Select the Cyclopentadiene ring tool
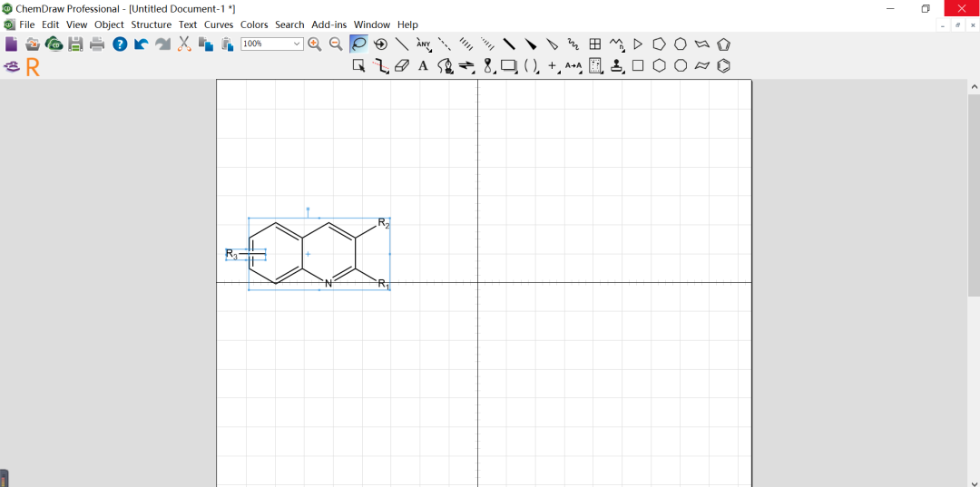The image size is (980, 487). [724, 44]
